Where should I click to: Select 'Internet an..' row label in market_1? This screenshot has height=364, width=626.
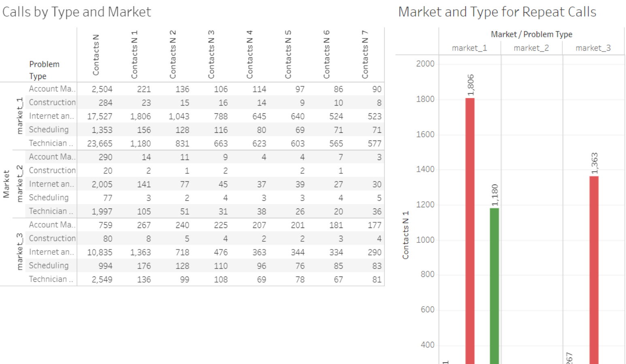pos(51,116)
